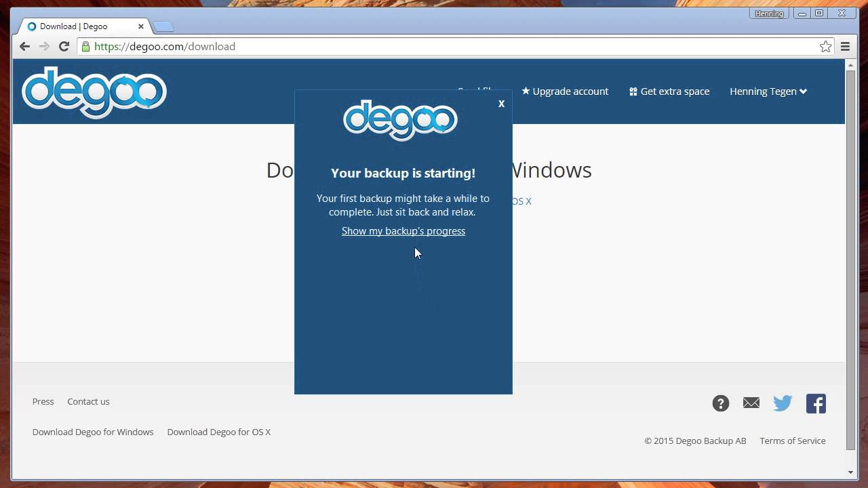Screen dimensions: 868x488
Task: Open the Facebook icon in footer
Action: 816,403
